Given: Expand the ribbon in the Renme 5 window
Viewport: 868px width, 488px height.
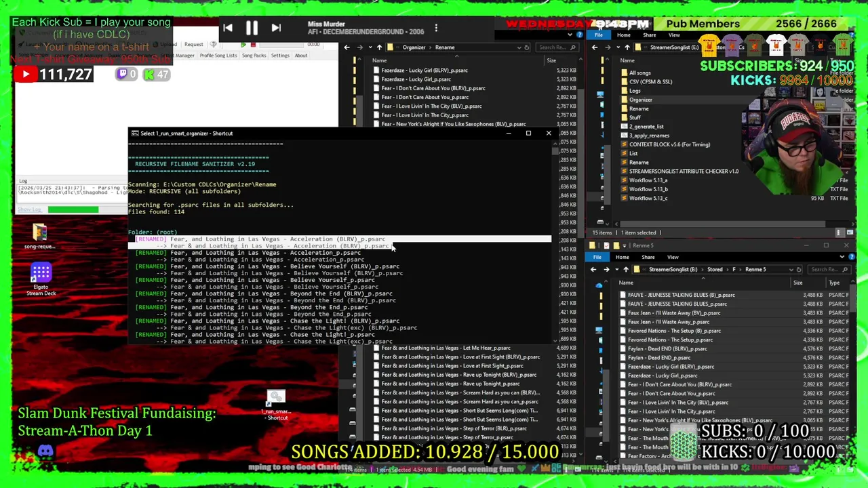Looking at the screenshot, I should (842, 258).
